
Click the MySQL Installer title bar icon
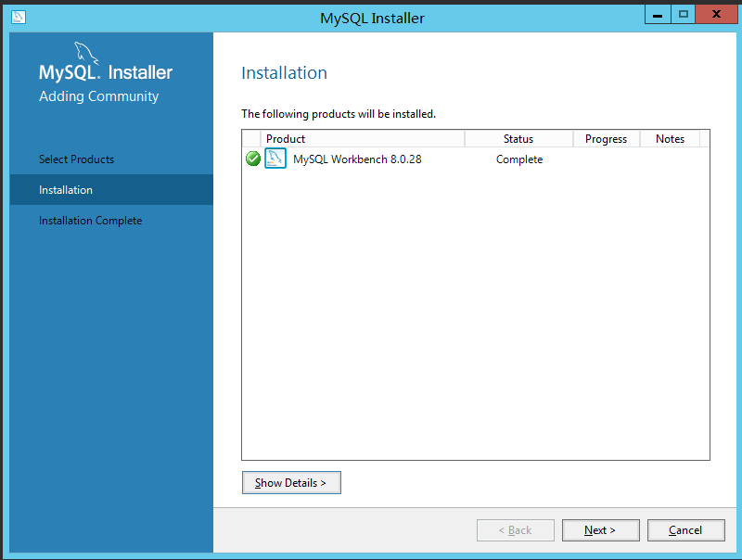point(19,17)
